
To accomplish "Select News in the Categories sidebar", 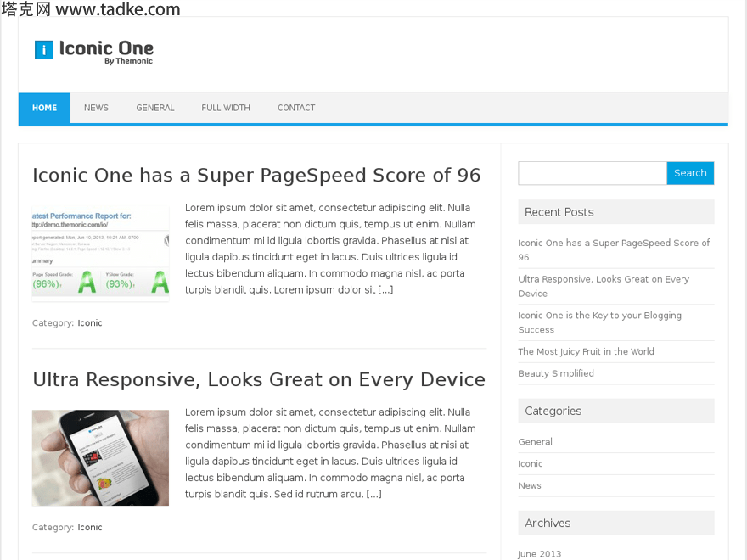I will [530, 486].
